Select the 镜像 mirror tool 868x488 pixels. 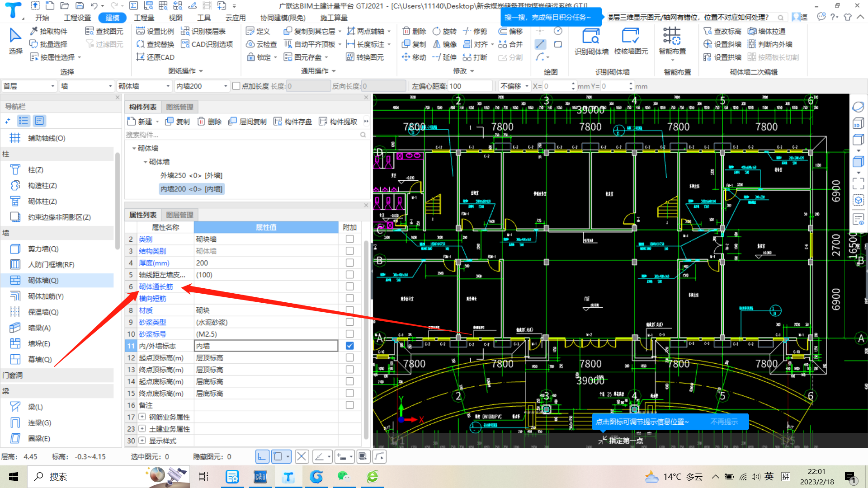pyautogui.click(x=445, y=44)
